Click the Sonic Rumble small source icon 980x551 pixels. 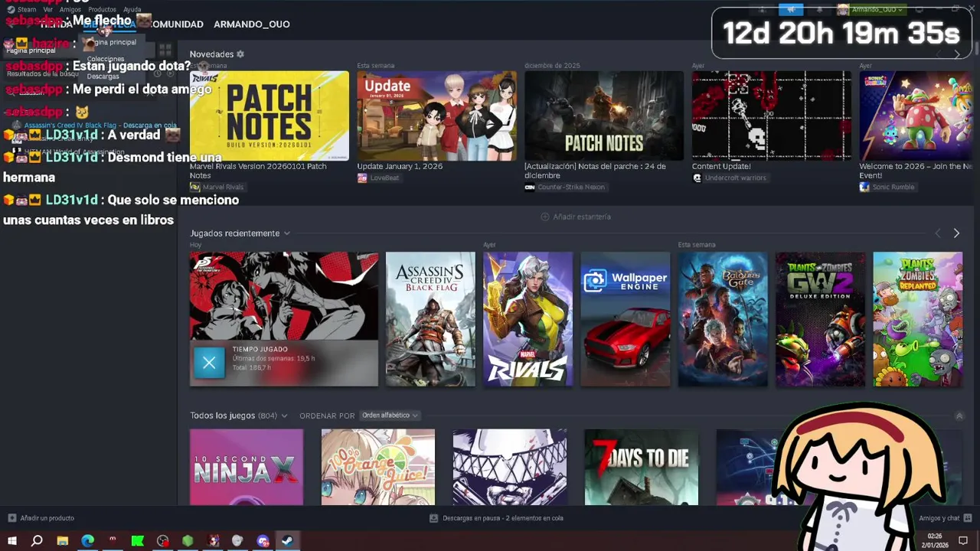pos(864,187)
